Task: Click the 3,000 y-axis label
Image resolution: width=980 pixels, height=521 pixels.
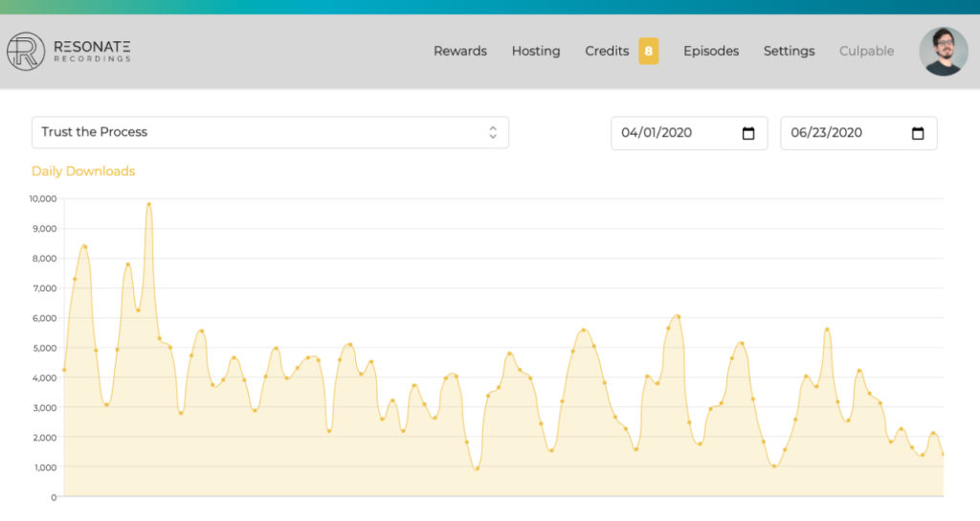Action: coord(44,408)
